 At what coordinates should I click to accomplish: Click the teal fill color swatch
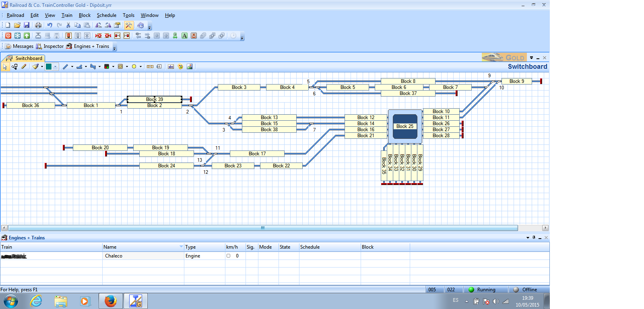pyautogui.click(x=49, y=67)
